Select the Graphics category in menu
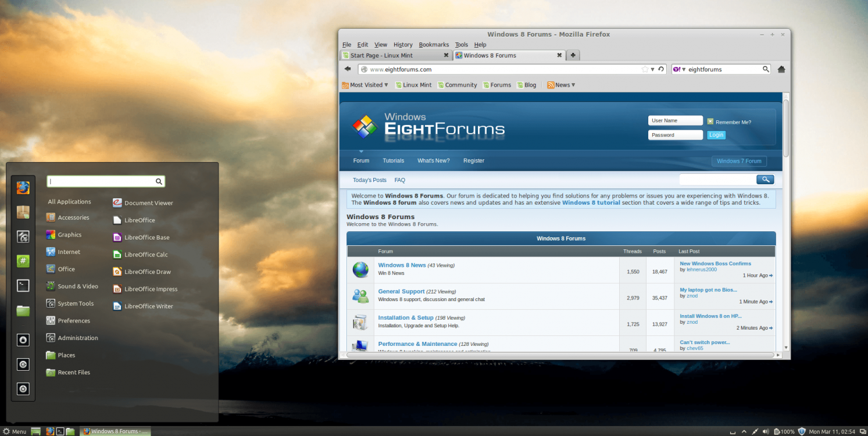Screen dimensions: 868x436 coord(69,235)
